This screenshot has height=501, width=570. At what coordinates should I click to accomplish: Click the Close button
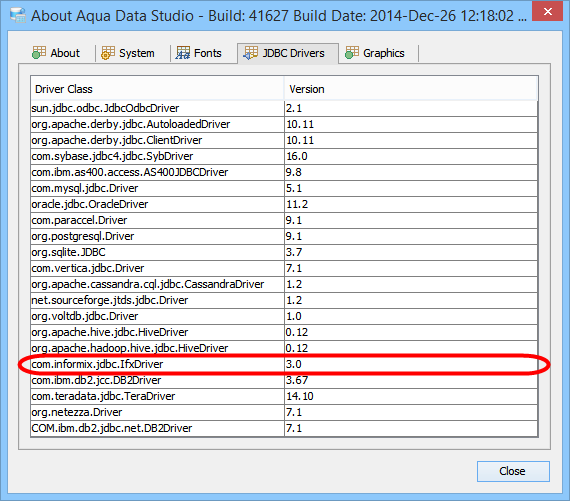513,471
